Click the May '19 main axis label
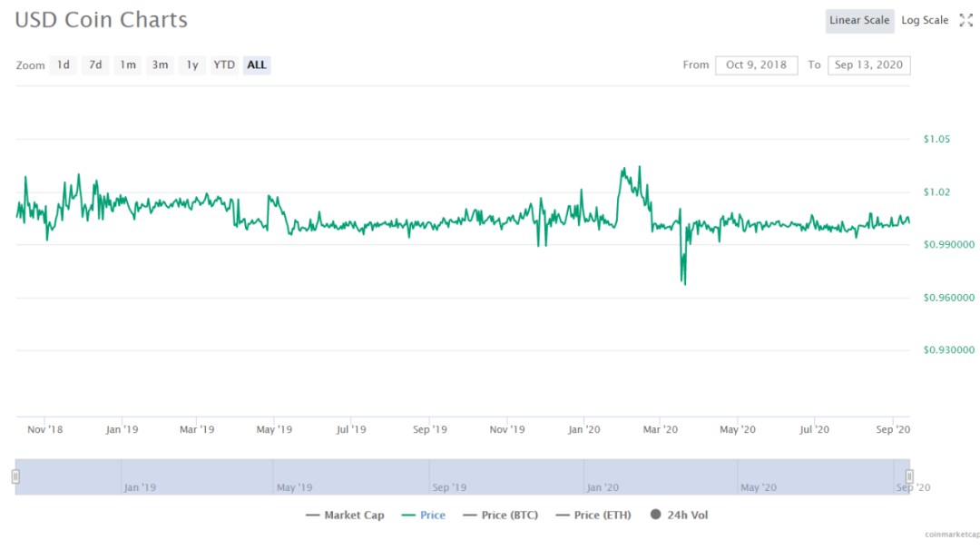The height and width of the screenshot is (550, 980). pos(274,430)
